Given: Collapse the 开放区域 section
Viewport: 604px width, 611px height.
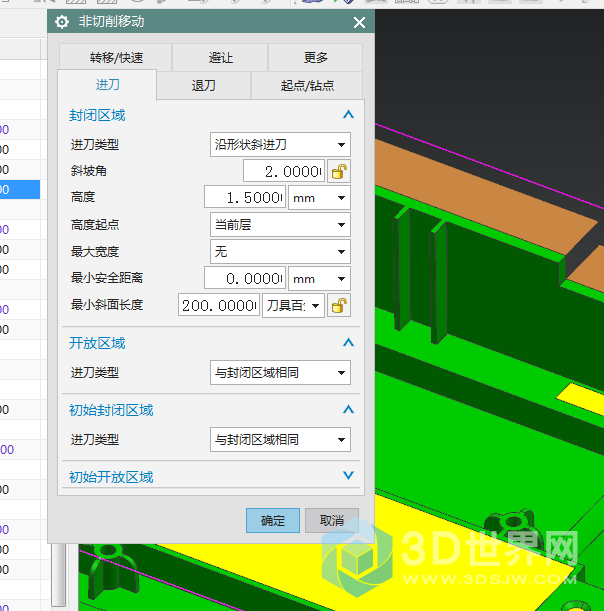Looking at the screenshot, I should (x=348, y=343).
